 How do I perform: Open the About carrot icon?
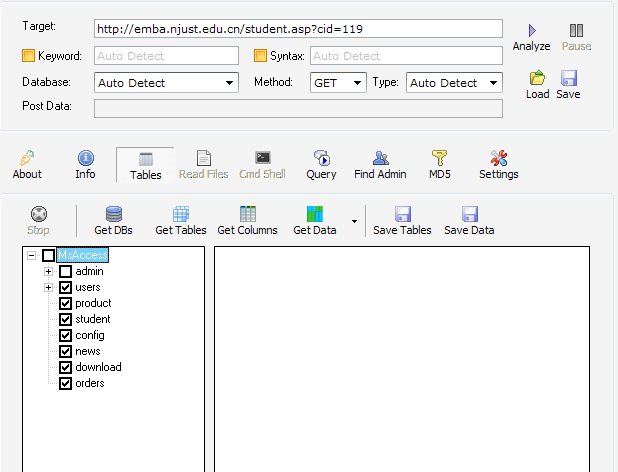[27, 158]
